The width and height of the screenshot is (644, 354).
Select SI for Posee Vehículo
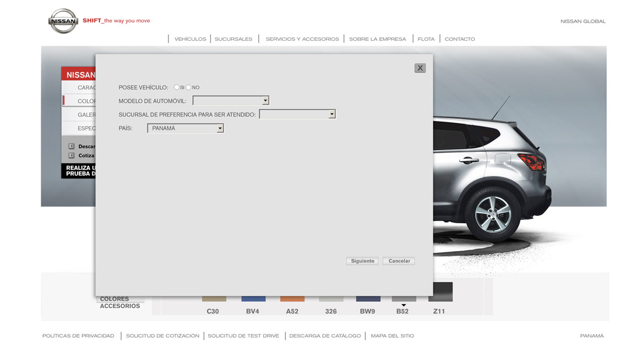[176, 87]
